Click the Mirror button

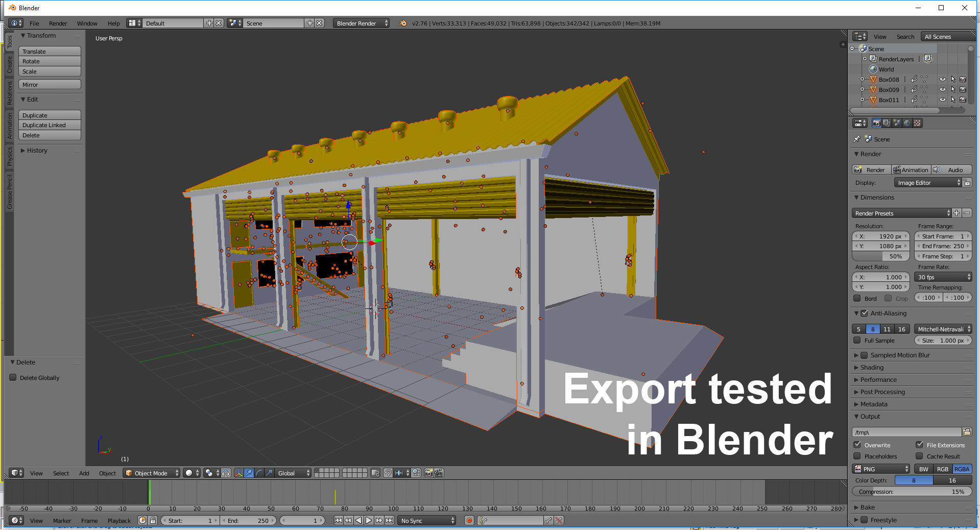tap(50, 84)
